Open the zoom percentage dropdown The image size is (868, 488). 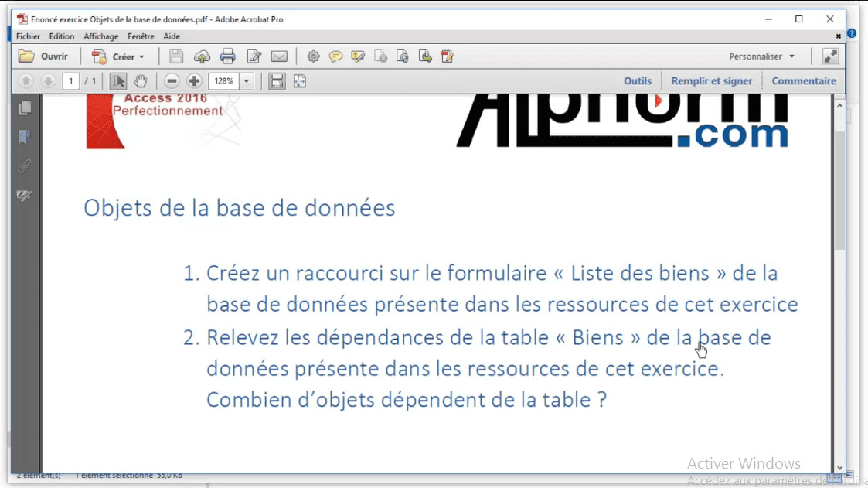245,80
